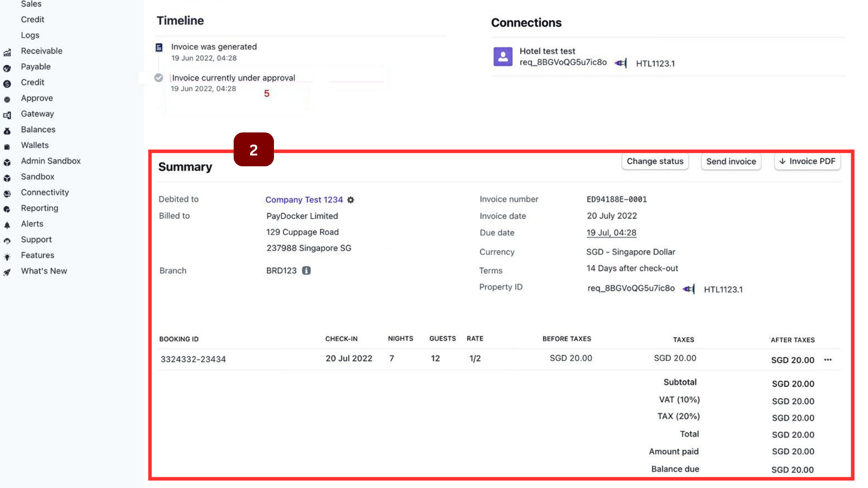Click the What's New rocket icon
Viewport: 868px width, 488px height.
pyautogui.click(x=7, y=272)
